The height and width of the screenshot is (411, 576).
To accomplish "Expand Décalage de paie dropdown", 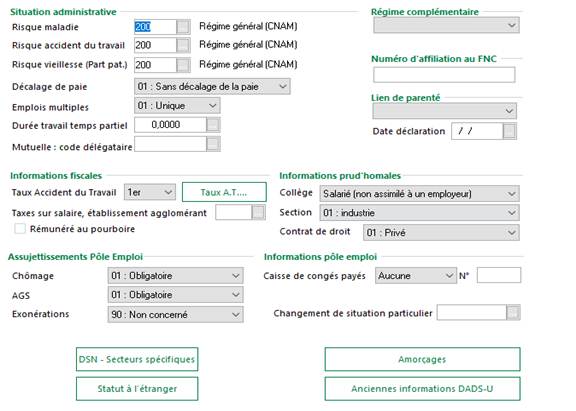I will (x=212, y=87).
